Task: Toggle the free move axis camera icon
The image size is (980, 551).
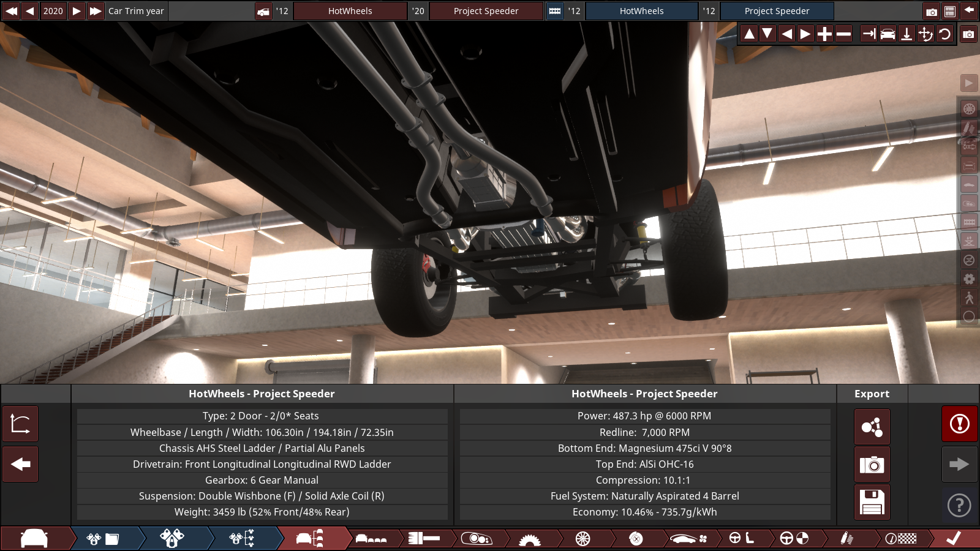Action: (925, 34)
